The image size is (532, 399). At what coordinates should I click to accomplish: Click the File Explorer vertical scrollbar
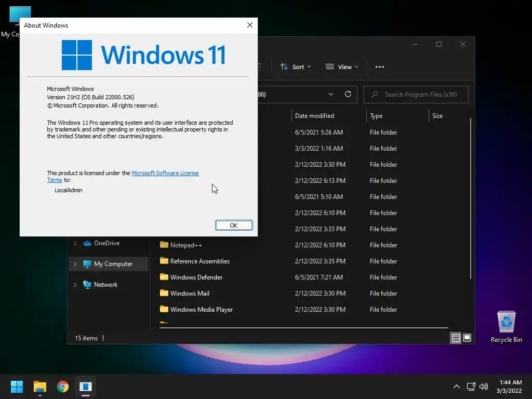point(471,198)
